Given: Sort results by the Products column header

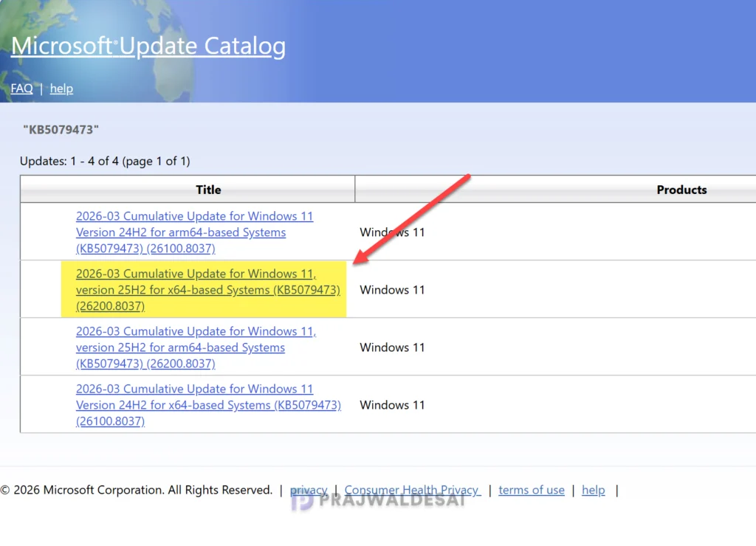Looking at the screenshot, I should click(681, 190).
